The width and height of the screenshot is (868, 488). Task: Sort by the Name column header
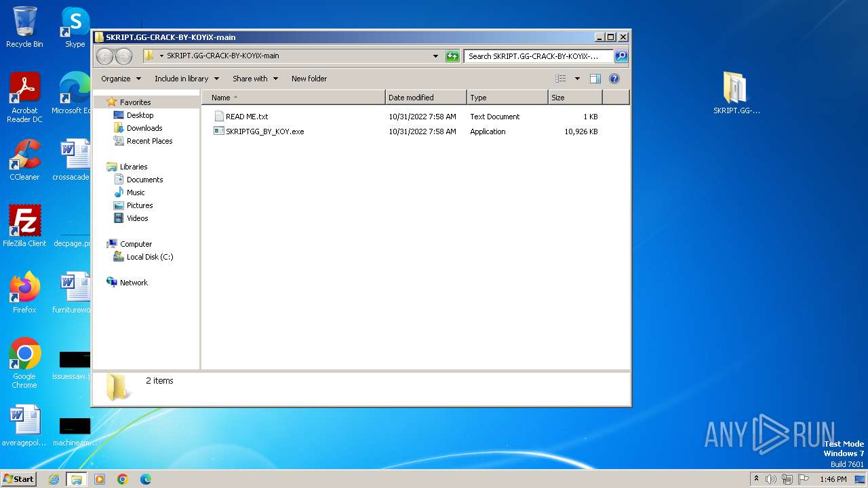pyautogui.click(x=294, y=98)
